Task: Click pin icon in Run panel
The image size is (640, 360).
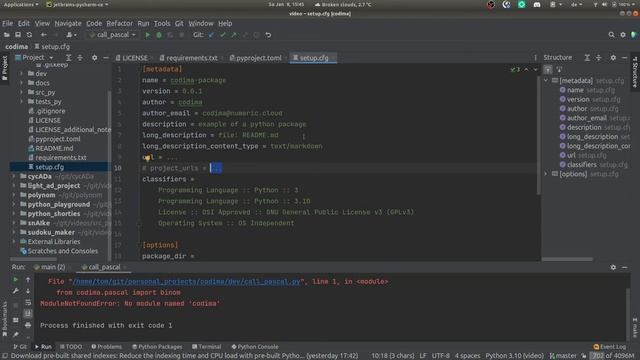Action: [x=16, y=335]
